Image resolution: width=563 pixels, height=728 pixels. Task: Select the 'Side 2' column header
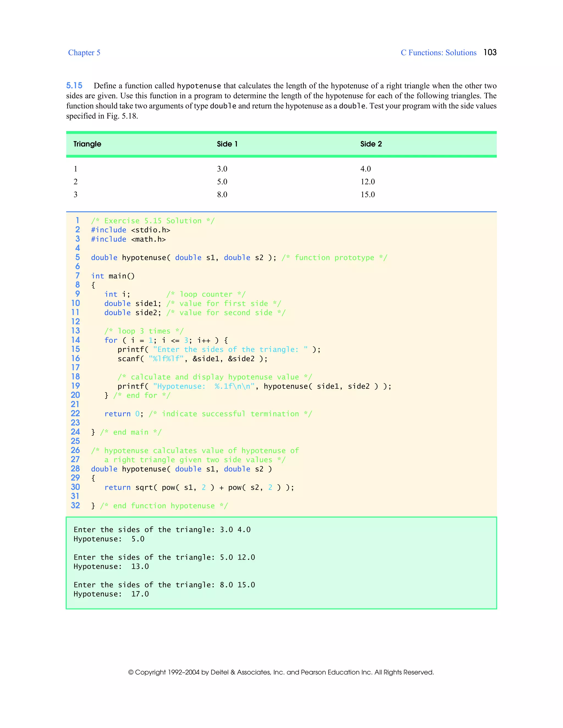click(371, 144)
